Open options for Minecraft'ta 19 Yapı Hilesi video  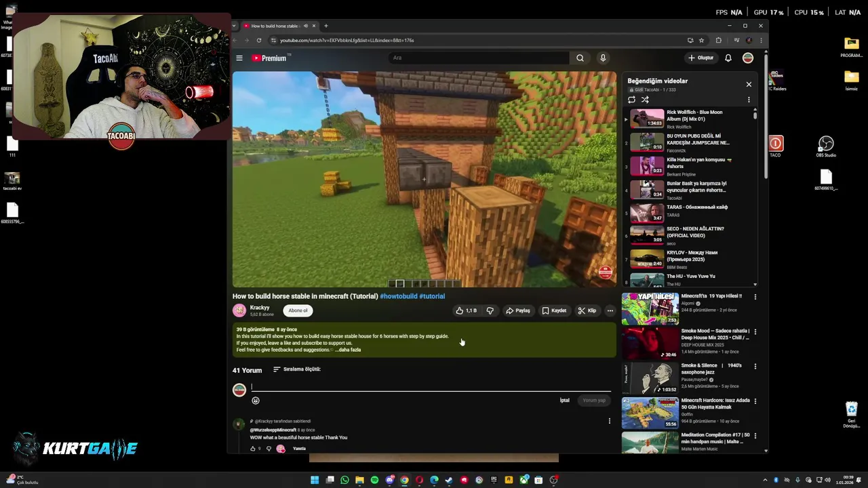tap(755, 297)
